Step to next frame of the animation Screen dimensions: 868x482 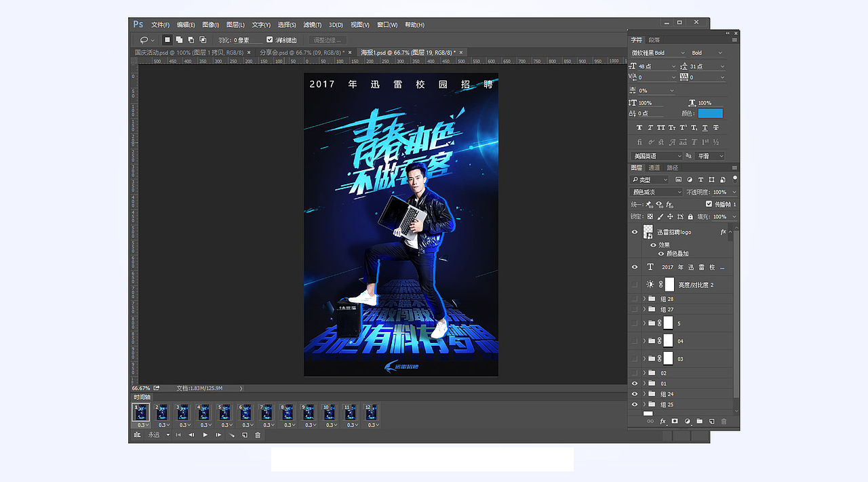point(218,435)
